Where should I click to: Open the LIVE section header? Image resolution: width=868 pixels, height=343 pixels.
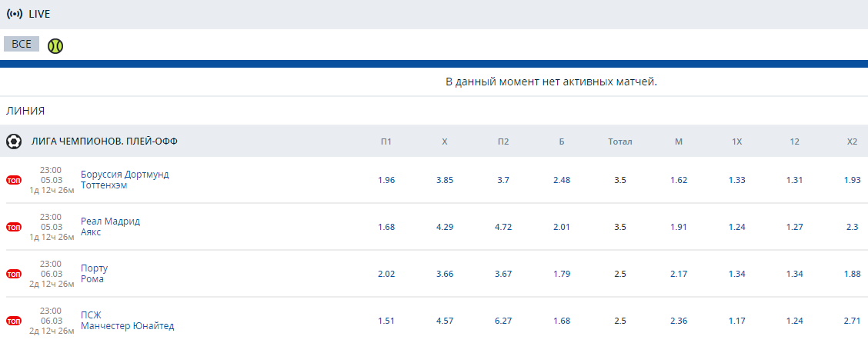pyautogui.click(x=39, y=14)
